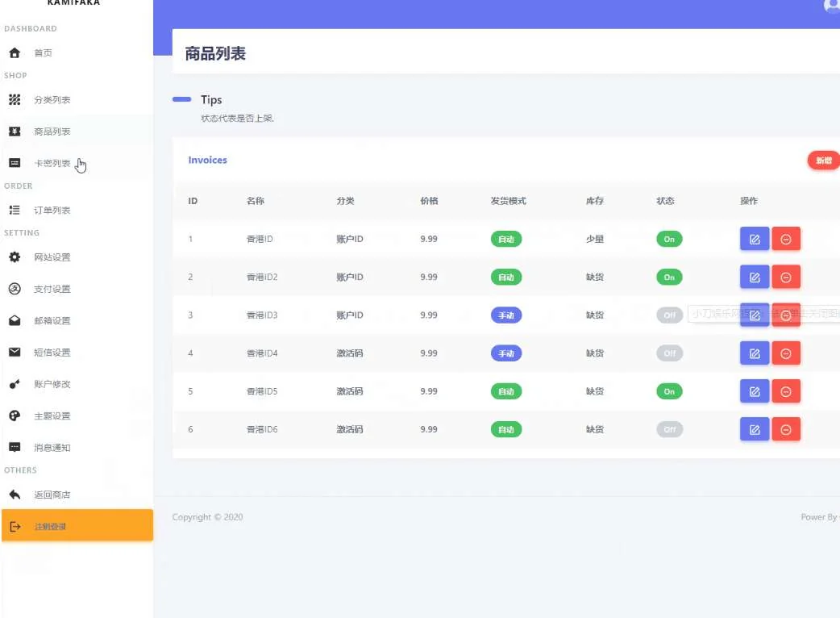
Task: Click the orange 注销登录 logout button
Action: click(77, 526)
